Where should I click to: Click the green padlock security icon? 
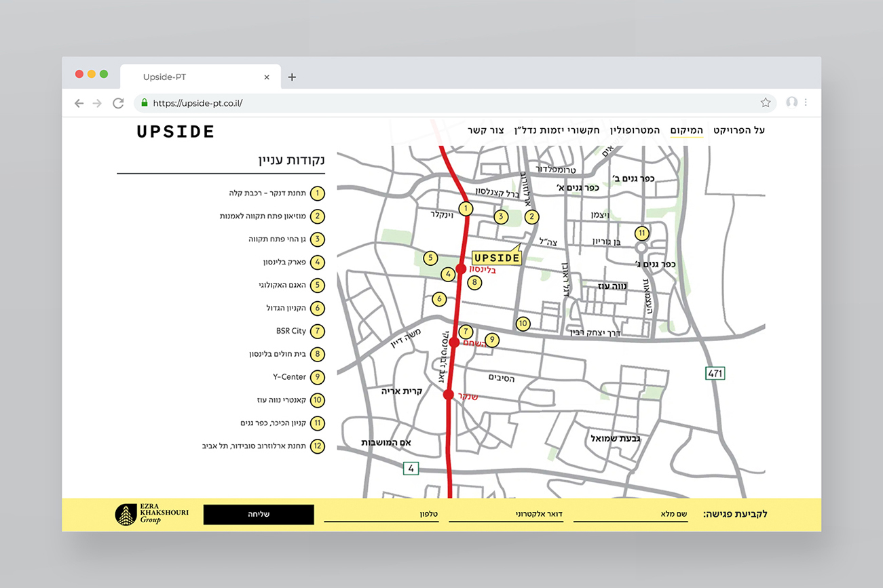(144, 103)
